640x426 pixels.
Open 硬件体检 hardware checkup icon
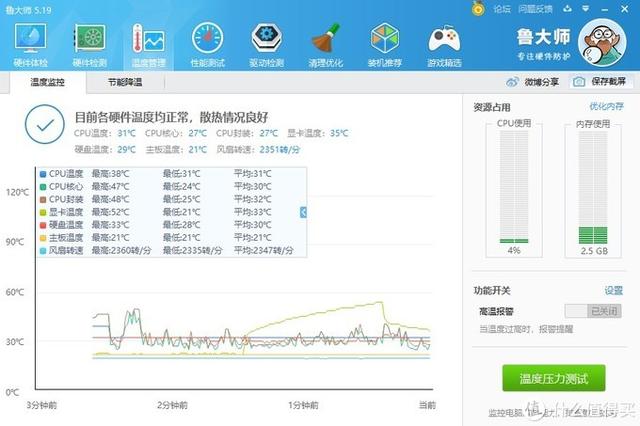(32, 45)
